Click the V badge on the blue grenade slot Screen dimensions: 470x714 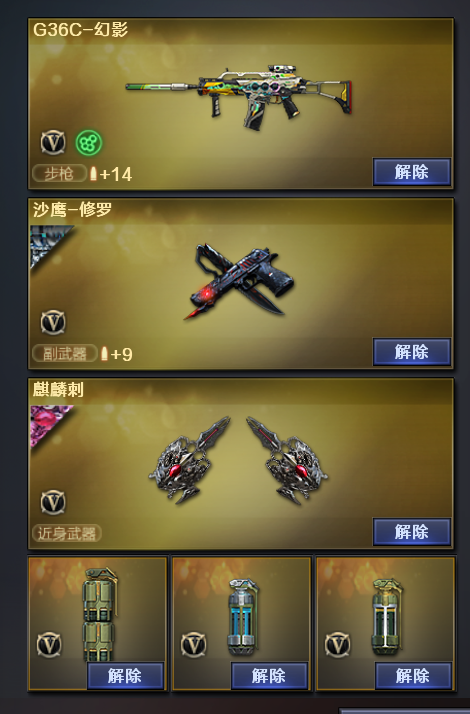click(x=194, y=645)
